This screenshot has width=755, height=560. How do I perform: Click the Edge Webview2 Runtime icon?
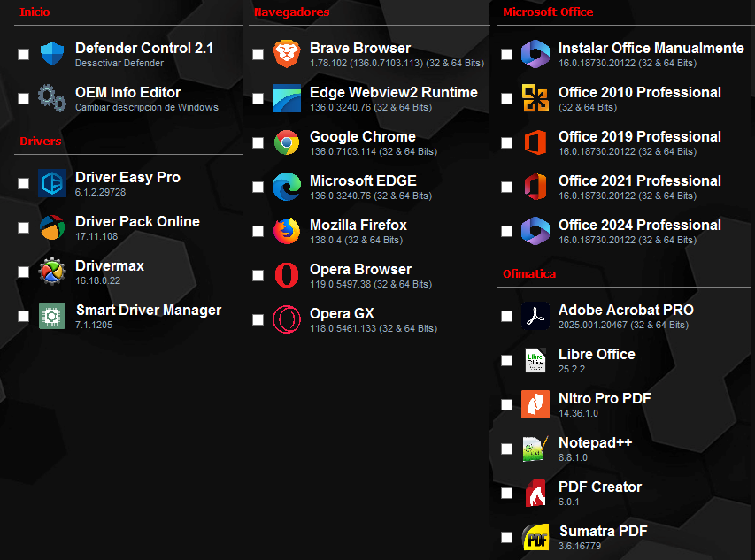[287, 98]
